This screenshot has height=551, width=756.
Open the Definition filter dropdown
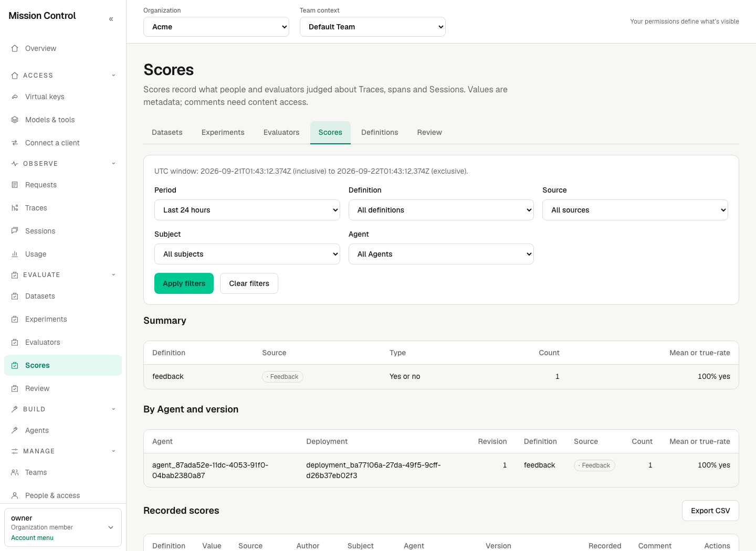441,210
